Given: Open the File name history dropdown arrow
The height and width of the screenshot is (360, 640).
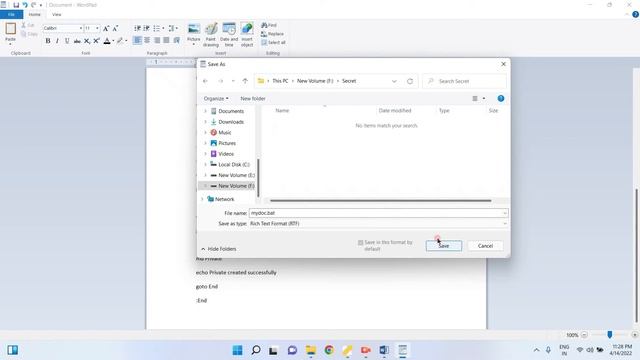Looking at the screenshot, I should click(505, 213).
